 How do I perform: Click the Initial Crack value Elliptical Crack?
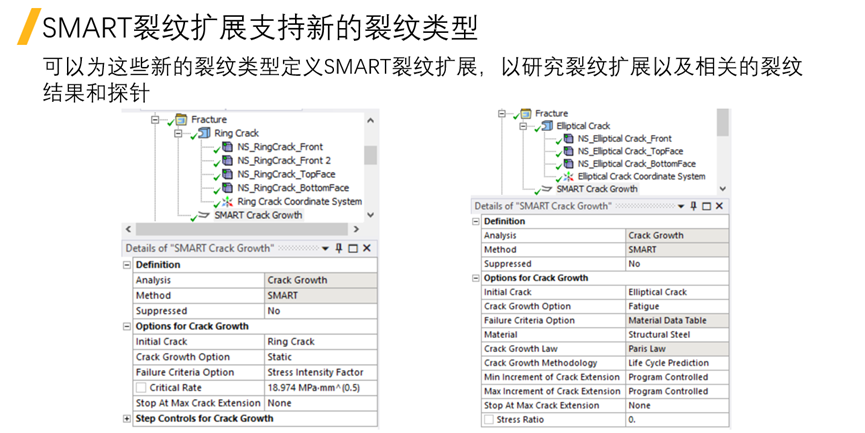(677, 292)
